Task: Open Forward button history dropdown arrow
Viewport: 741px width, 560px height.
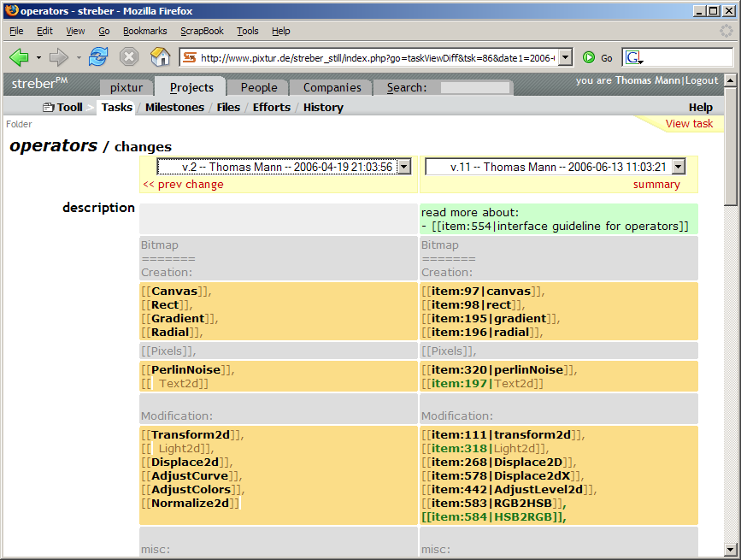Action: click(79, 58)
